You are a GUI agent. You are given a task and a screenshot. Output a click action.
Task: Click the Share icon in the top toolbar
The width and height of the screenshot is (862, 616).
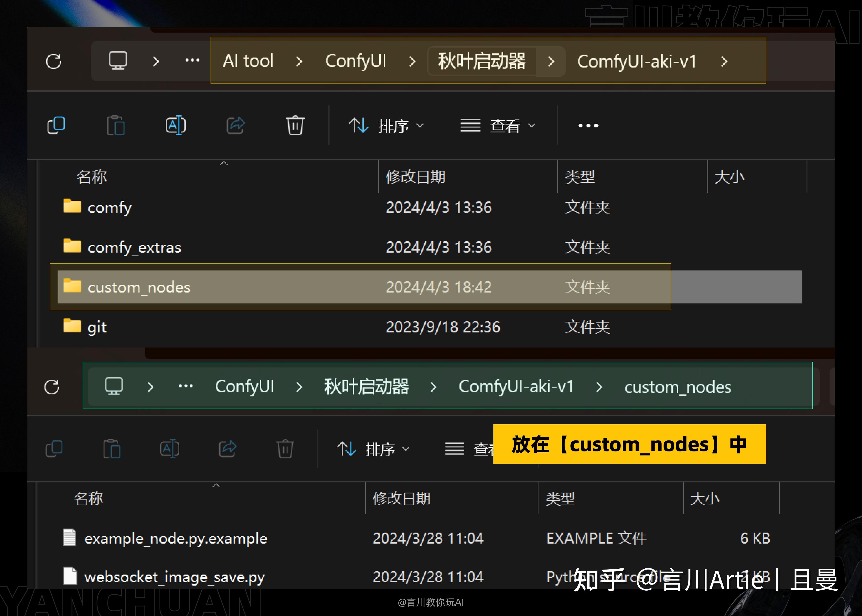[235, 125]
